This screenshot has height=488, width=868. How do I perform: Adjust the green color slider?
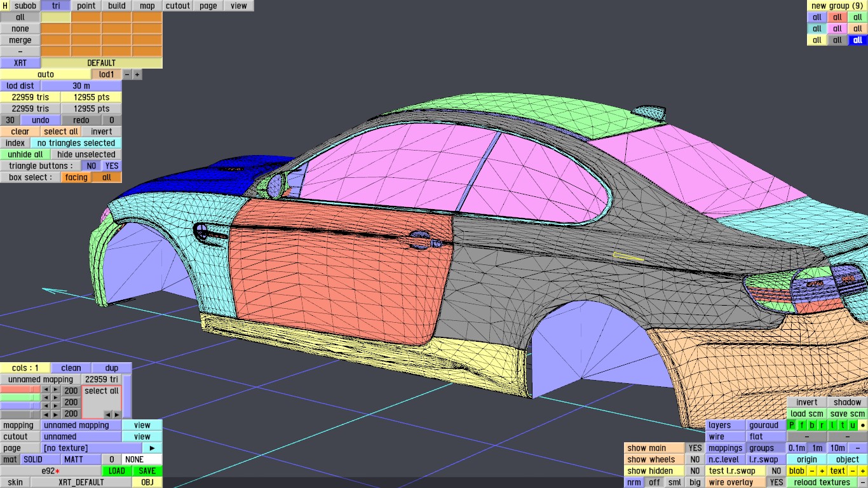20,398
